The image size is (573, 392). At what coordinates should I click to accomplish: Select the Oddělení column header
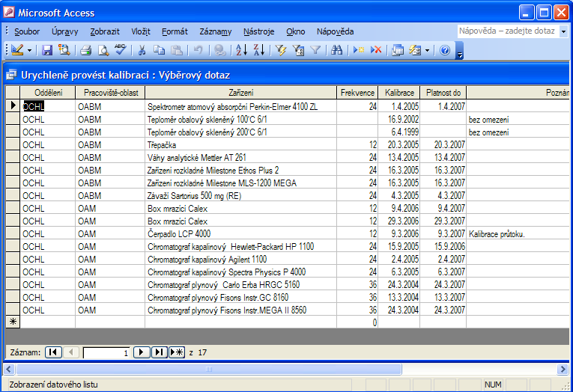[48, 93]
